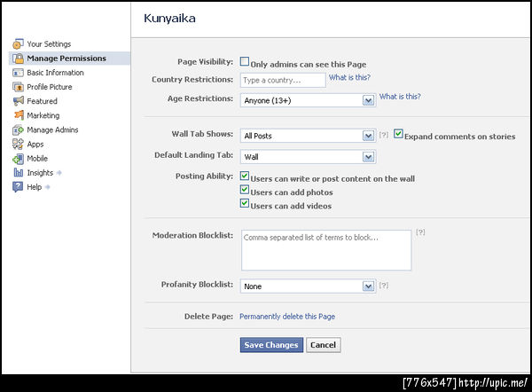Viewport: 532px width, 392px height.
Task: Click help [?] beside Profanity Blocklist
Action: click(x=384, y=285)
